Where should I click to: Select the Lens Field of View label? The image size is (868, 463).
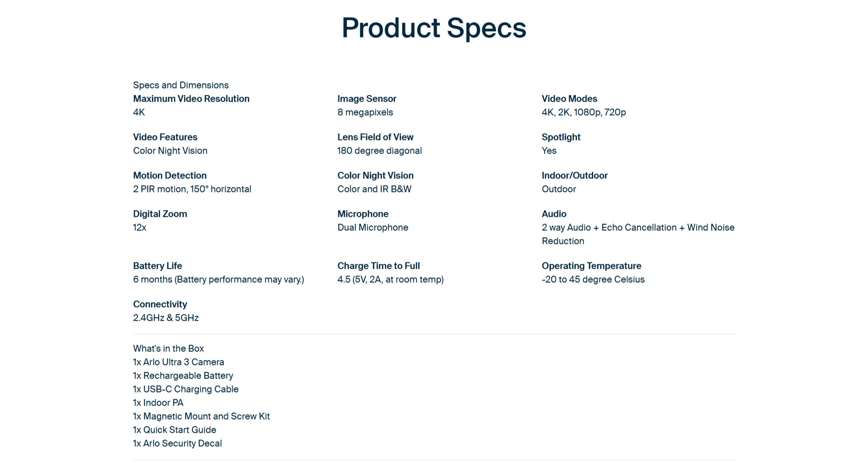pos(375,137)
